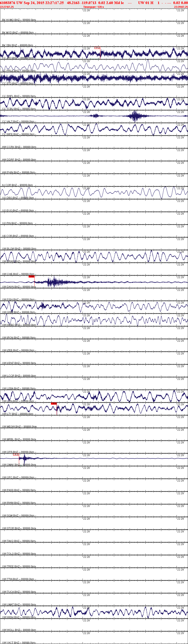Select the UW.FISH BHZ station label
The width and height of the screenshot is (188, 644).
[x=18, y=300]
